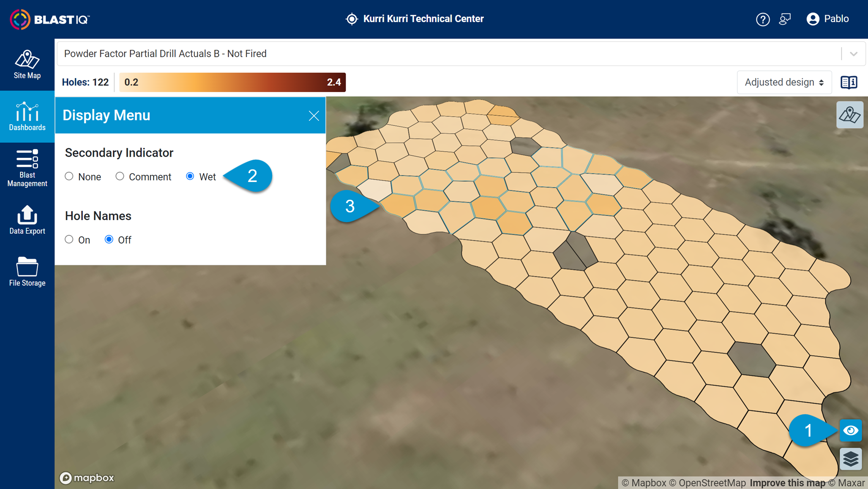Click the Secondary Indicator heading
Viewport: 868px width, 489px height.
(119, 152)
